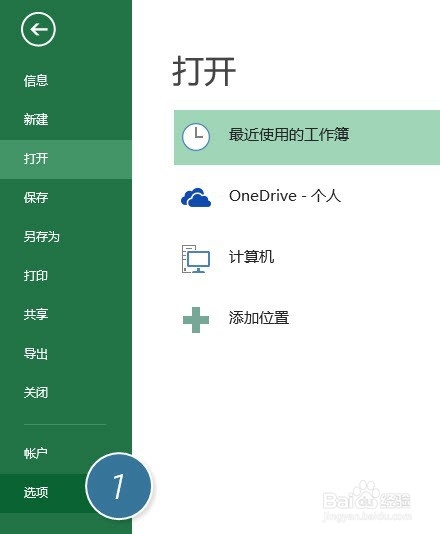Select the 打开 sidebar entry
The width and height of the screenshot is (440, 534).
tap(66, 159)
